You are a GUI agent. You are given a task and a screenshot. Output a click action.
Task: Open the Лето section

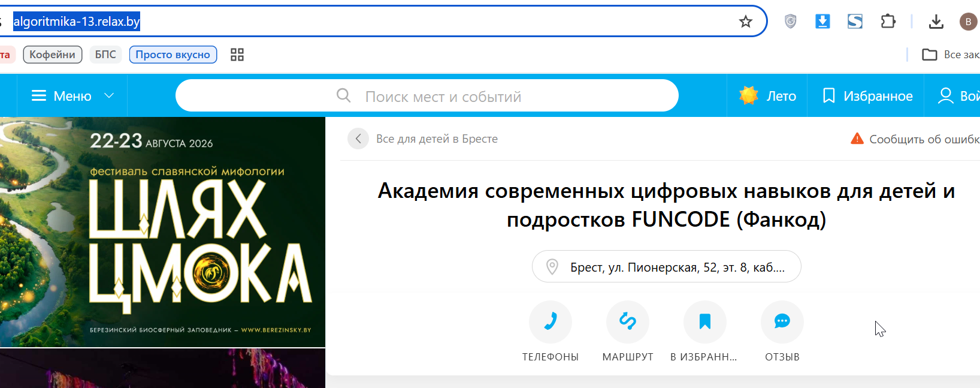767,96
